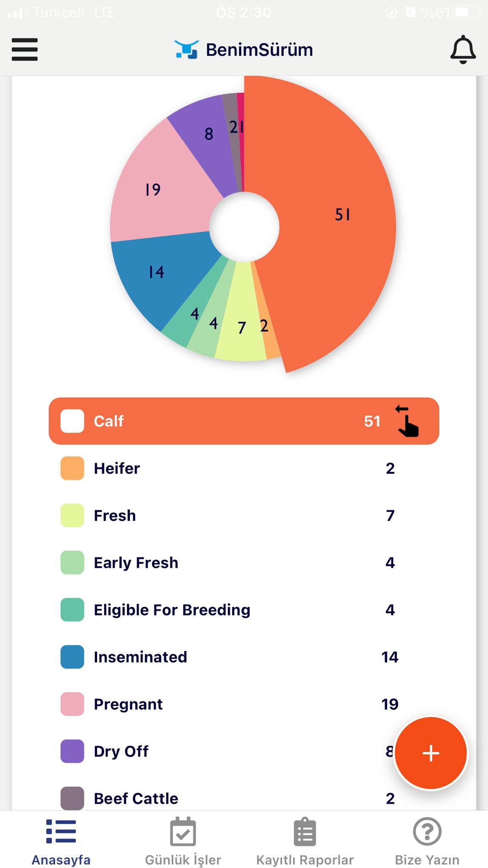Viewport: 488px width, 868px height.
Task: Tap the orange plus add button
Action: tap(430, 753)
